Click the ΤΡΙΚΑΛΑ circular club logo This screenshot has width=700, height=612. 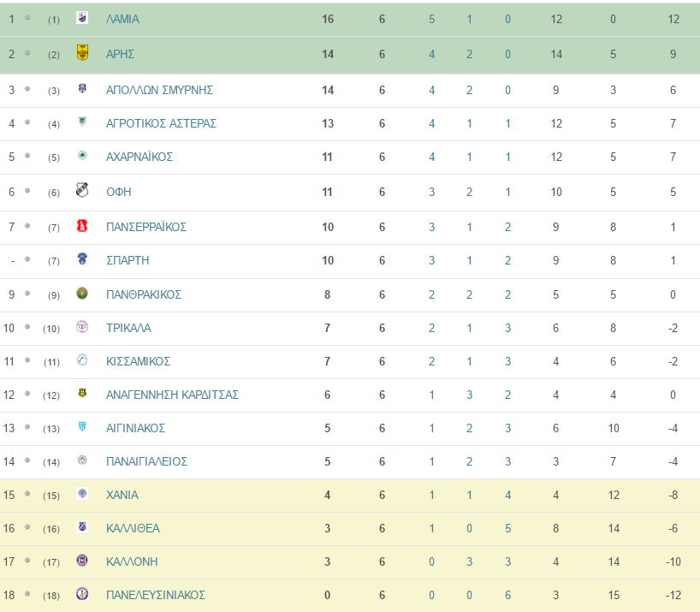(82, 327)
